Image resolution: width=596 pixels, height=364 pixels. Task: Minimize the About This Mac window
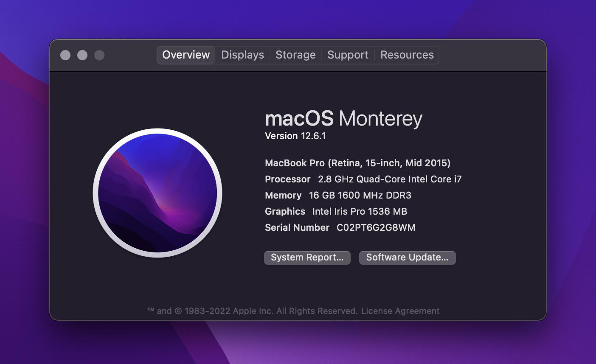[82, 55]
